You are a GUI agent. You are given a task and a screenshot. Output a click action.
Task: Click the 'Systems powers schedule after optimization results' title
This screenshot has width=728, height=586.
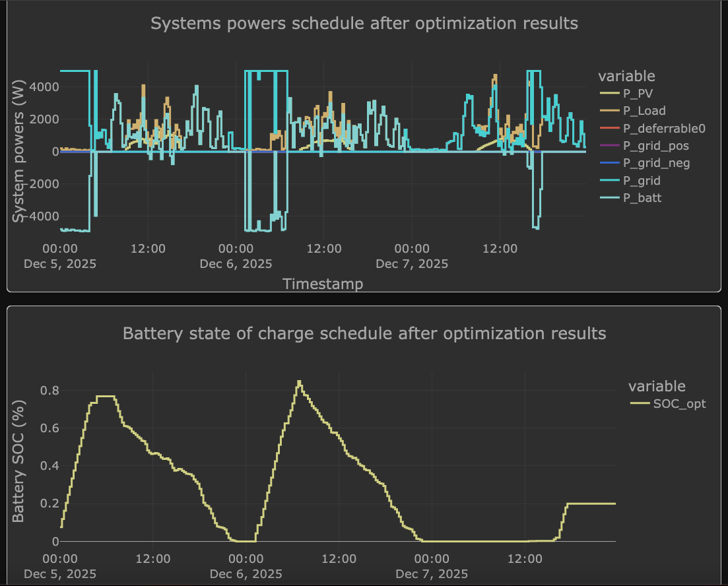point(364,23)
